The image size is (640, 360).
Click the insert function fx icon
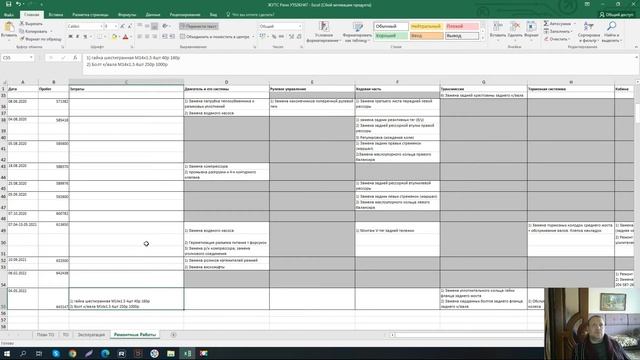point(75,58)
